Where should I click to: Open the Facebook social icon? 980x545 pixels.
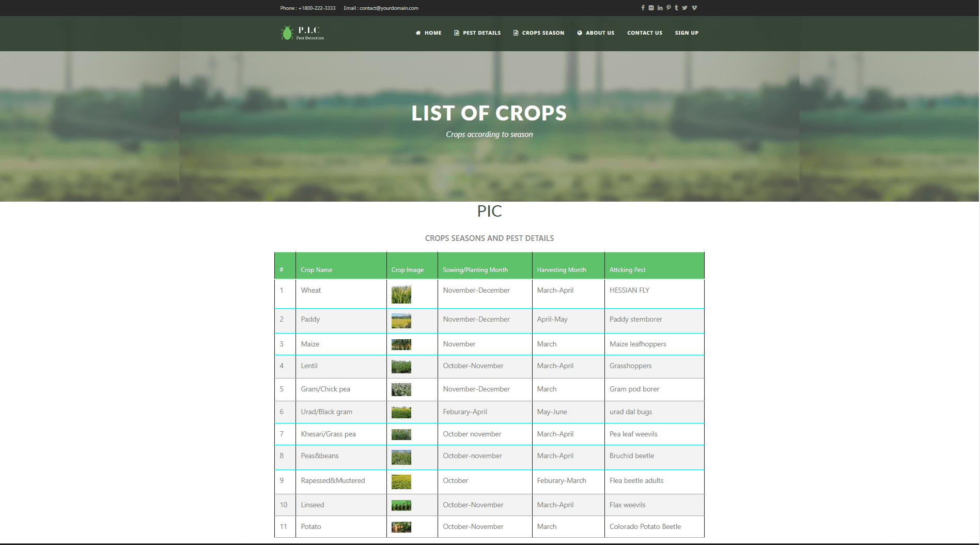coord(643,8)
